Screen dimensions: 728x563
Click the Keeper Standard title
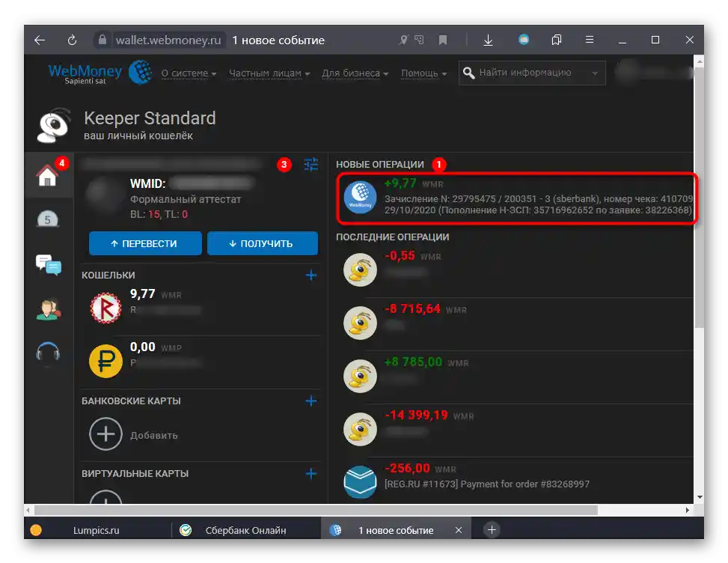pyautogui.click(x=150, y=118)
